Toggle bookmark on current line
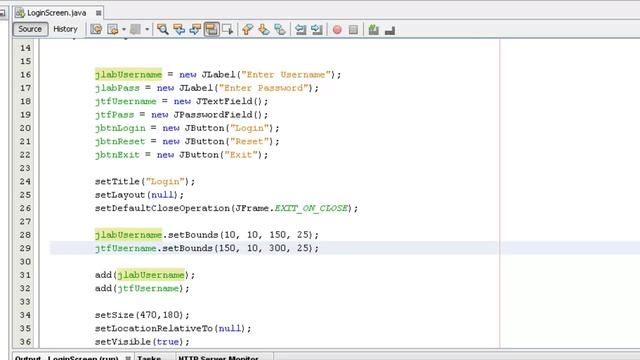This screenshot has height=360, width=640. click(x=280, y=29)
